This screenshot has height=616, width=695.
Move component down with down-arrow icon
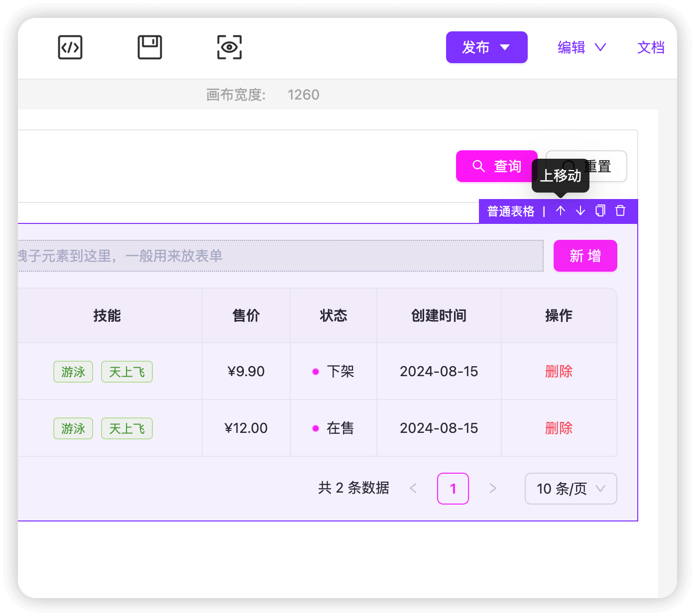[x=580, y=211]
